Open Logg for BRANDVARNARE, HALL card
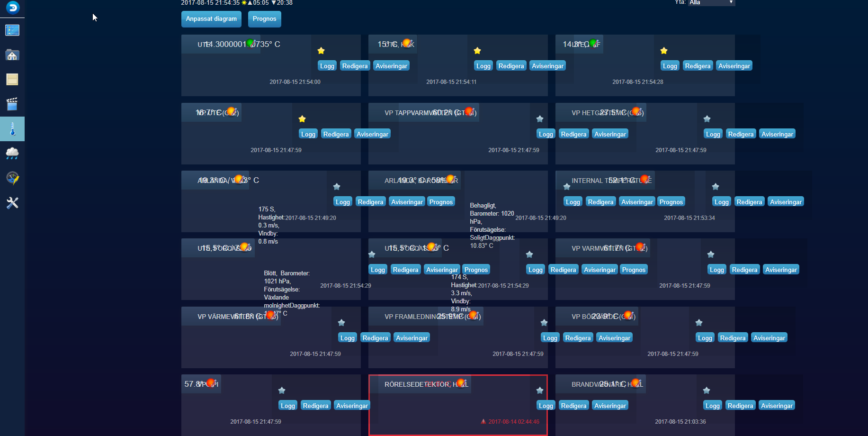868x436 pixels. tap(713, 406)
